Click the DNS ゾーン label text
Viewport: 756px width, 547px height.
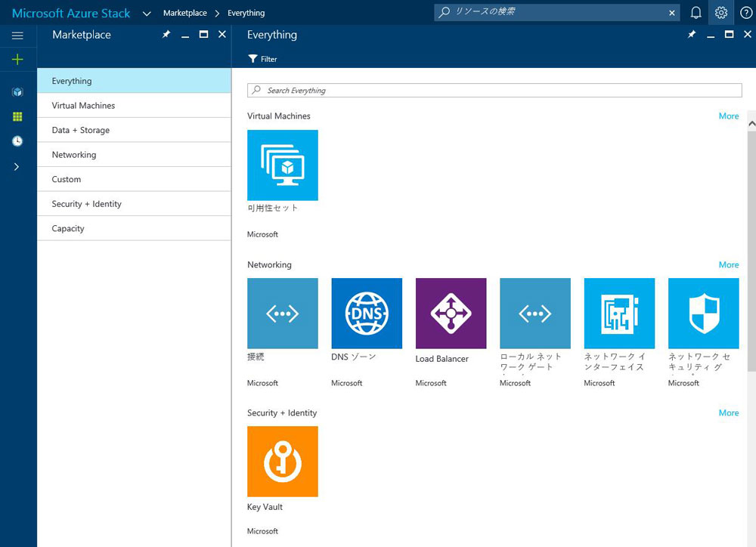353,357
